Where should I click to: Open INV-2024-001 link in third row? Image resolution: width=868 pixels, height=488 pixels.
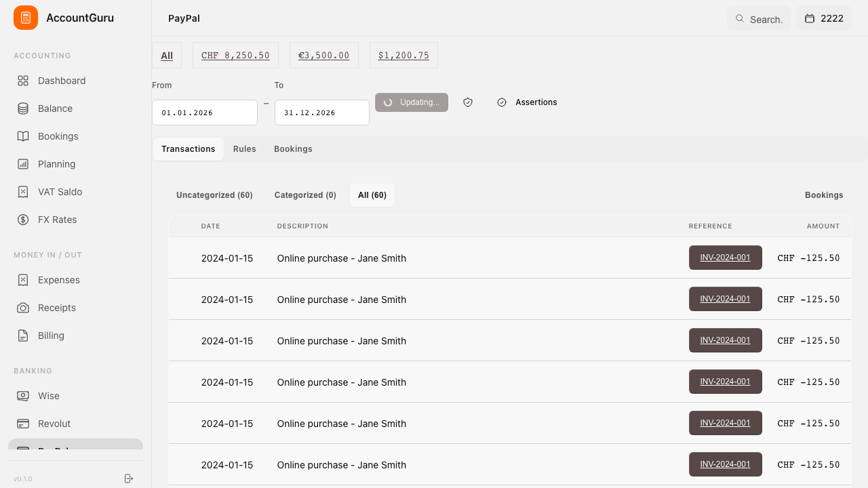pos(726,340)
